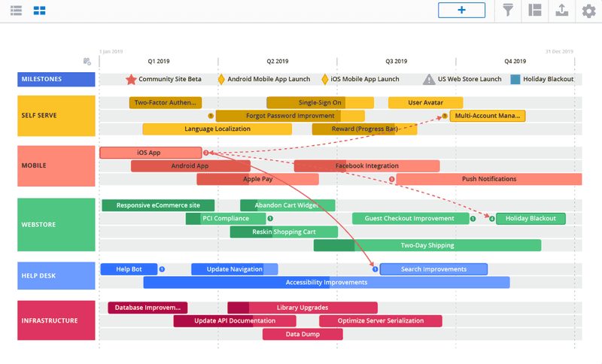Screen dimensions: 602x364
Task: Click dependency badge left of Holiday Blackout bar
Action: [492, 219]
